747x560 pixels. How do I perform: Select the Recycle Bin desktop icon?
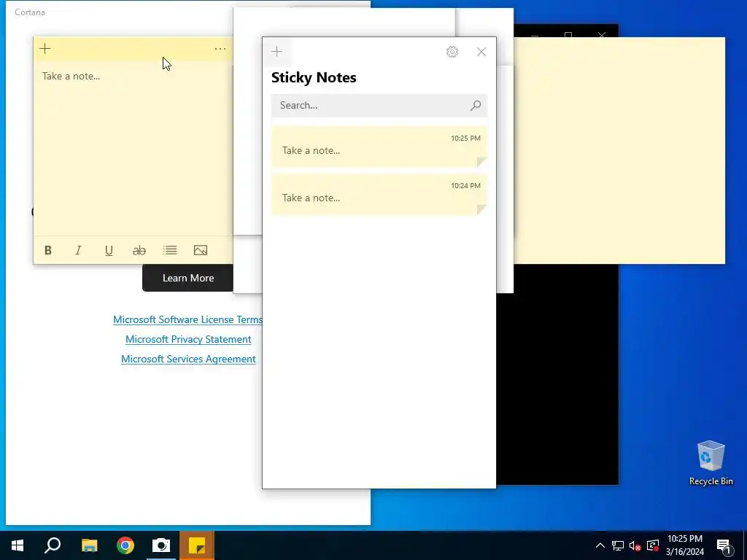711,463
